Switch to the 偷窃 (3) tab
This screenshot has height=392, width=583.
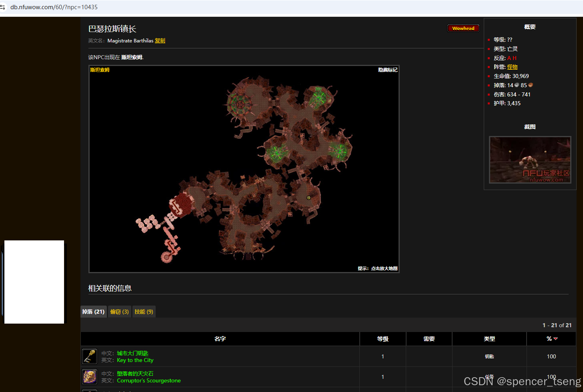[120, 312]
